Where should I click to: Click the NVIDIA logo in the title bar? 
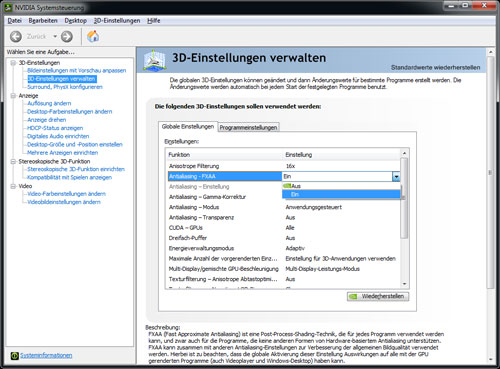click(8, 7)
